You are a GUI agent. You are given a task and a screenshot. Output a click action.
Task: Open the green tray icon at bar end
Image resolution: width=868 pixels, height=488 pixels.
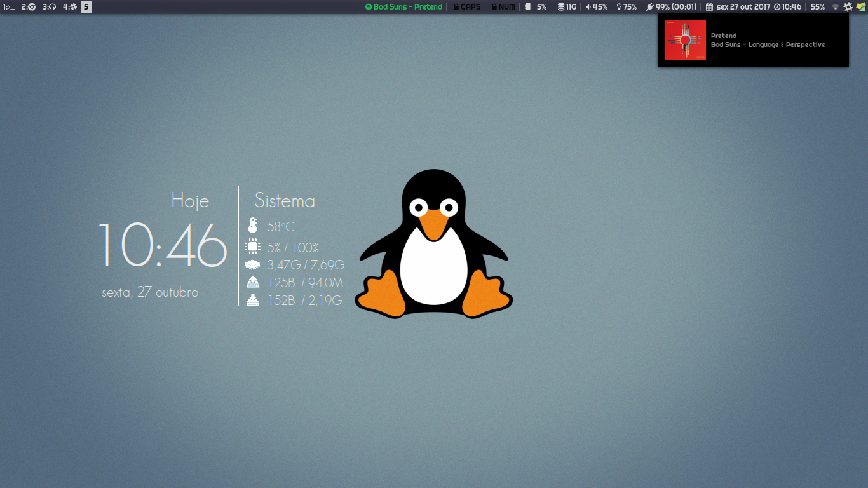pyautogui.click(x=860, y=7)
